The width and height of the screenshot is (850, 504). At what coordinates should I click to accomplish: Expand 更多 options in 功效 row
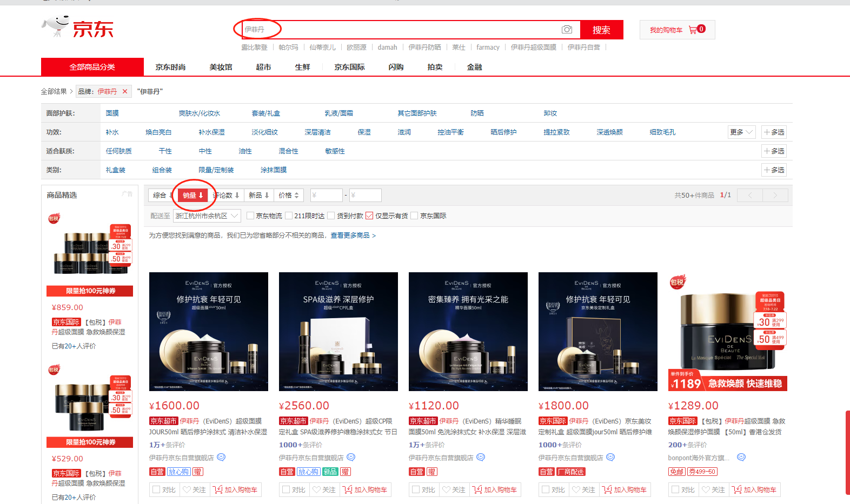[x=741, y=132]
